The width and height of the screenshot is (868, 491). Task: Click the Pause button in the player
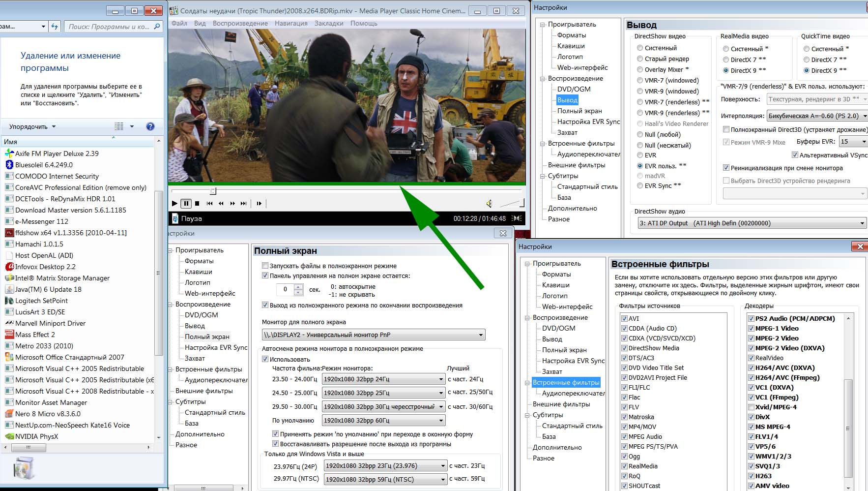(x=186, y=203)
